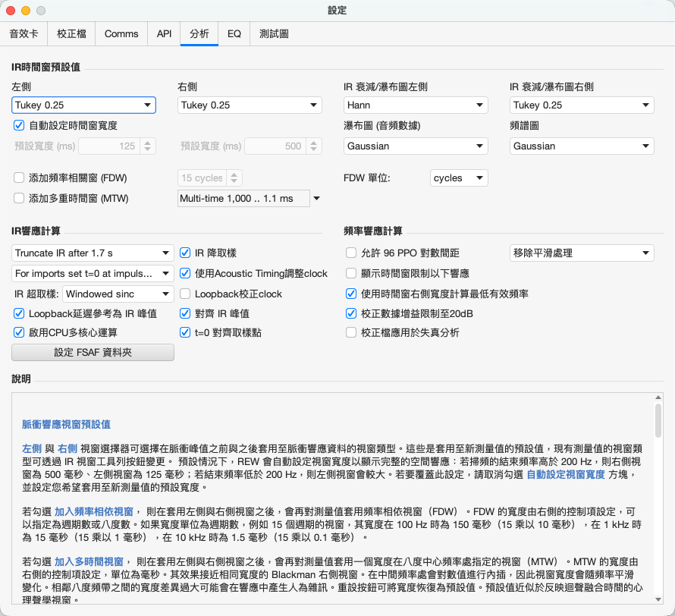The width and height of the screenshot is (675, 616).
Task: Click right 預設寬度 field showing 500
Action: 275,146
